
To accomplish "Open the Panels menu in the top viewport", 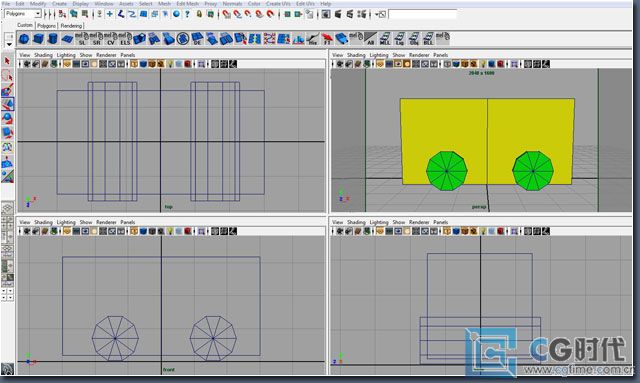I will click(128, 55).
